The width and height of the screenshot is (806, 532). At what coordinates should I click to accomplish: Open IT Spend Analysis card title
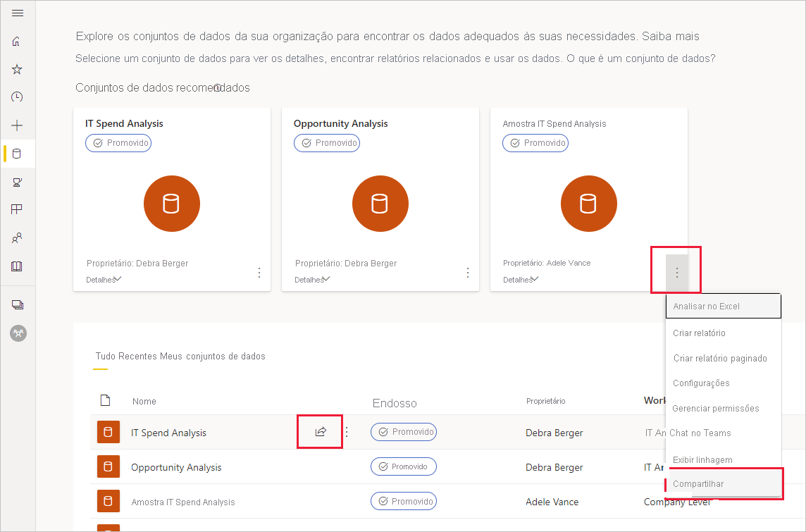point(124,123)
